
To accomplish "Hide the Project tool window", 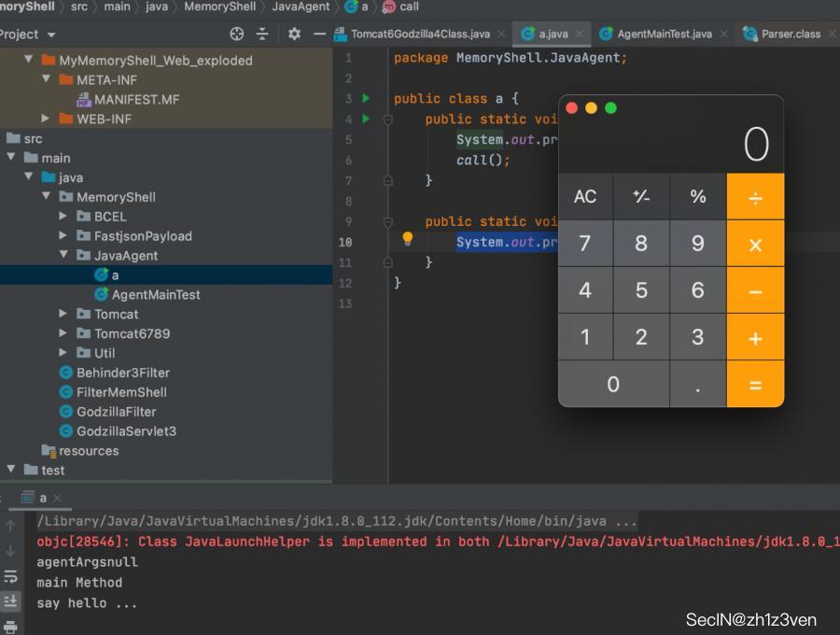I will pos(320,34).
